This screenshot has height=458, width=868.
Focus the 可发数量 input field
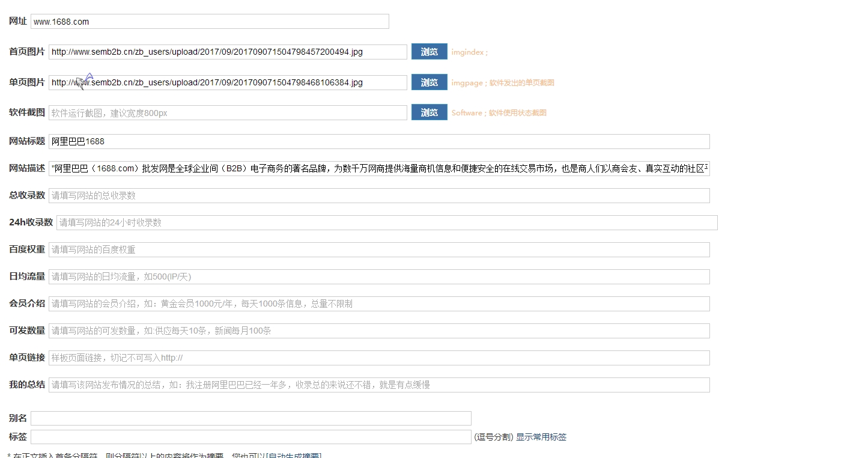pyautogui.click(x=379, y=331)
